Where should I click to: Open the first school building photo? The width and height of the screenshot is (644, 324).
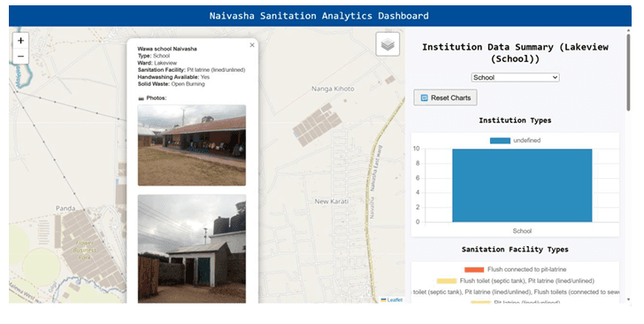coord(192,145)
